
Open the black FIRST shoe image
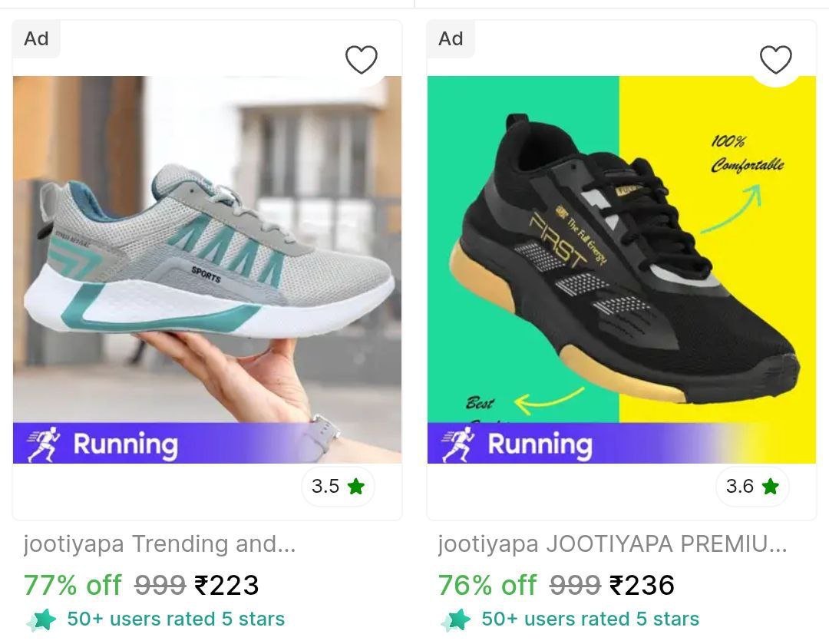(622, 253)
